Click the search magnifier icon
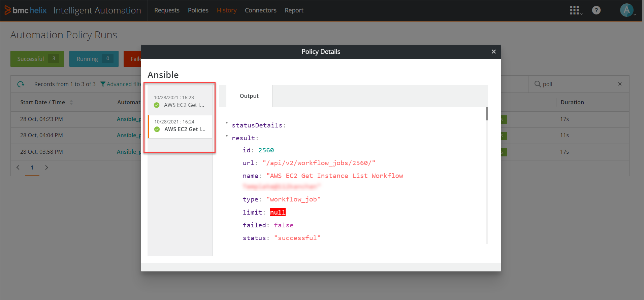The image size is (644, 300). click(538, 84)
